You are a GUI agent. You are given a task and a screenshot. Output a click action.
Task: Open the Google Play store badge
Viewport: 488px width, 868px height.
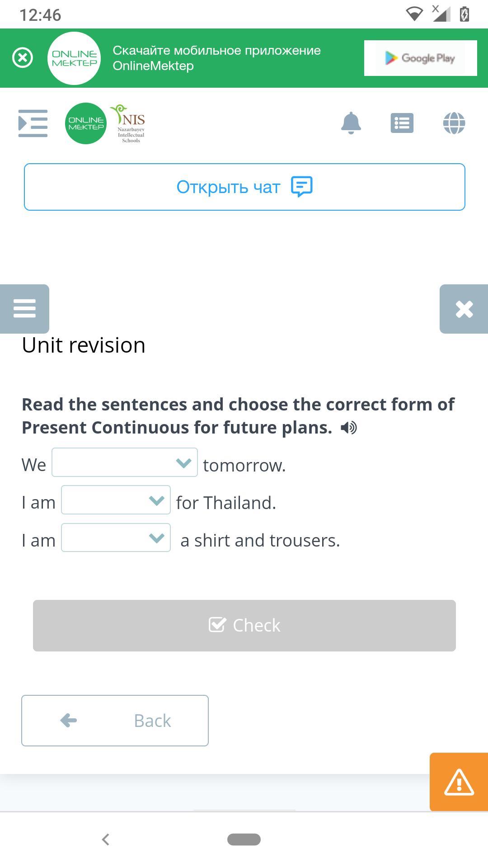420,58
